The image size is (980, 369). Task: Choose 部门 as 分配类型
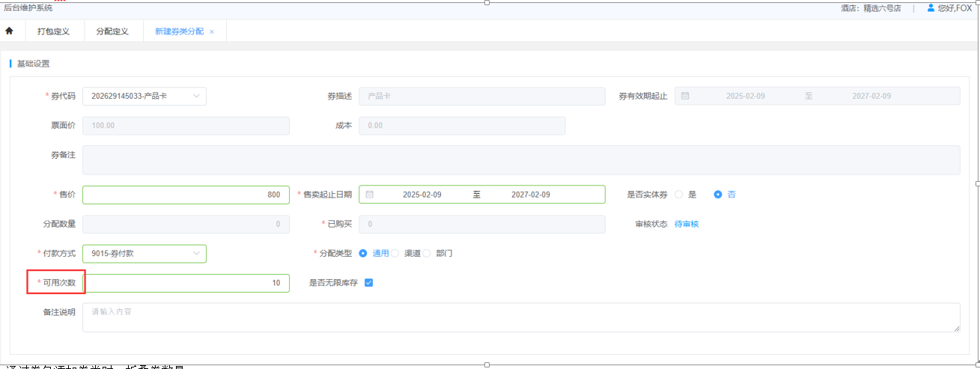[x=427, y=253]
